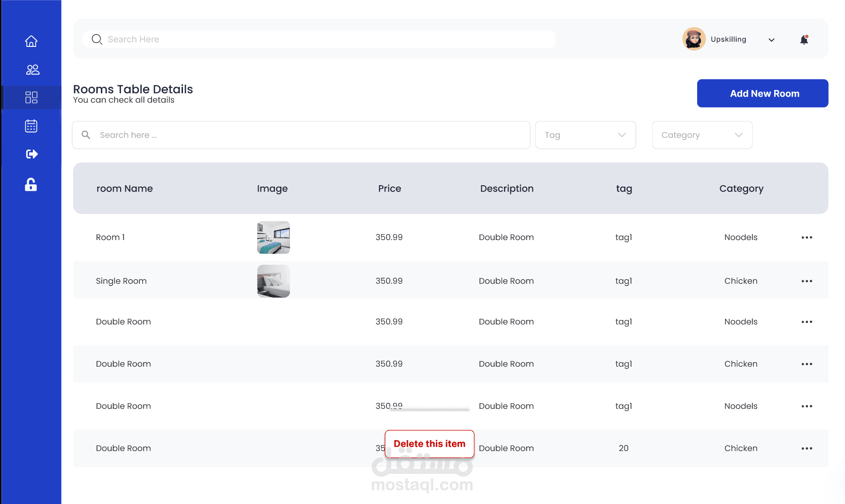The image size is (845, 504).
Task: Select the Rooms grid icon in sidebar
Action: click(x=31, y=98)
